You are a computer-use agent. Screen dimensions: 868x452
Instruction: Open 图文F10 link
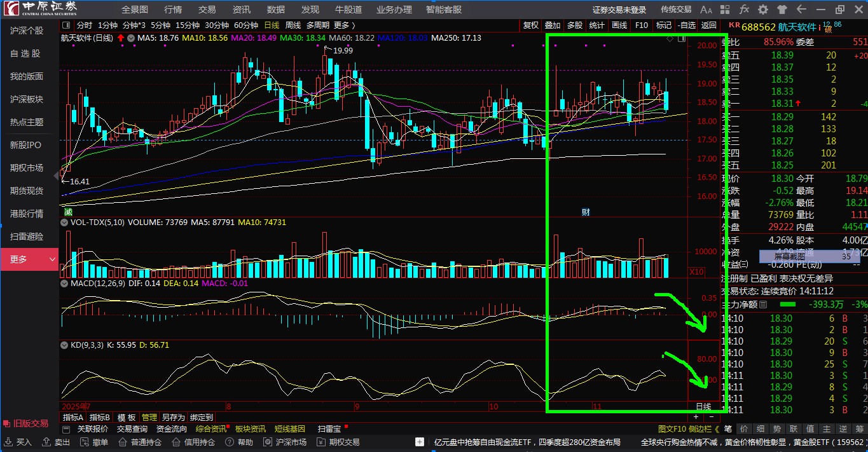coord(671,429)
